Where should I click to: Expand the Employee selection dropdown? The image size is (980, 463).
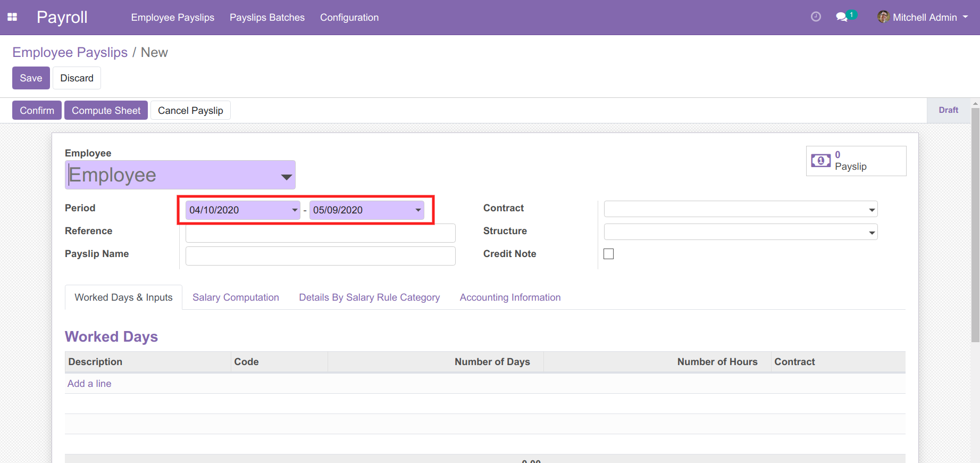(x=287, y=177)
